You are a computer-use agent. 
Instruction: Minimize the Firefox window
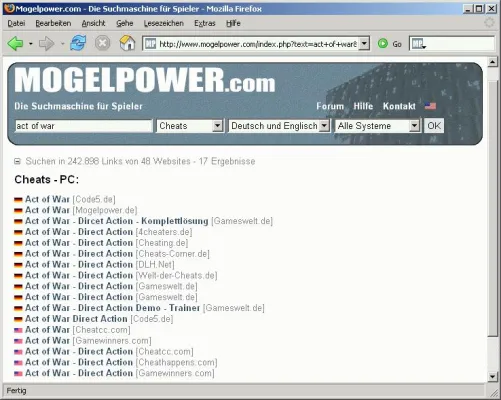pos(468,9)
